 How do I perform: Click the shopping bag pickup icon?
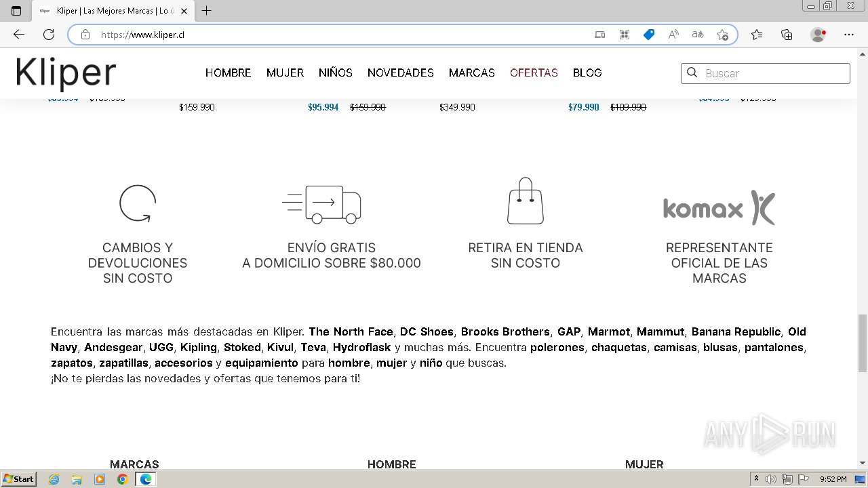coord(526,201)
